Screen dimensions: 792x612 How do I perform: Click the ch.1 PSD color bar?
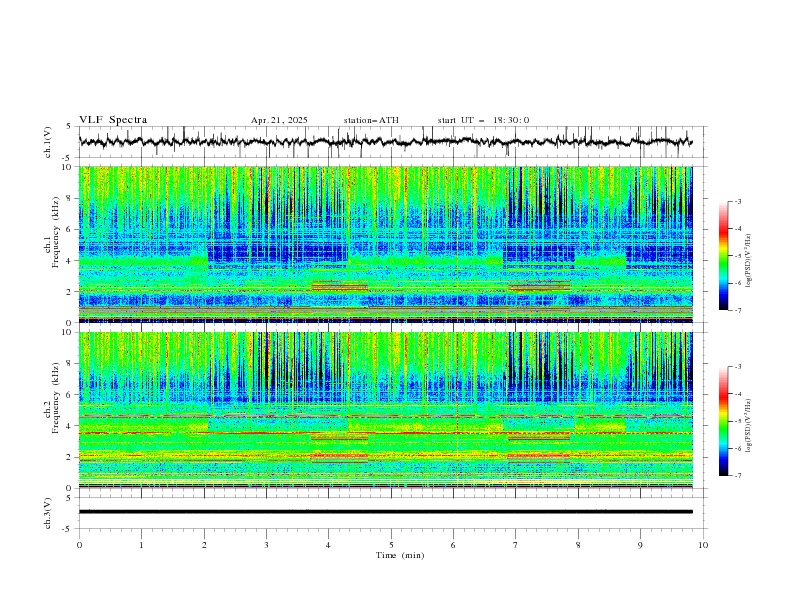[x=724, y=256]
